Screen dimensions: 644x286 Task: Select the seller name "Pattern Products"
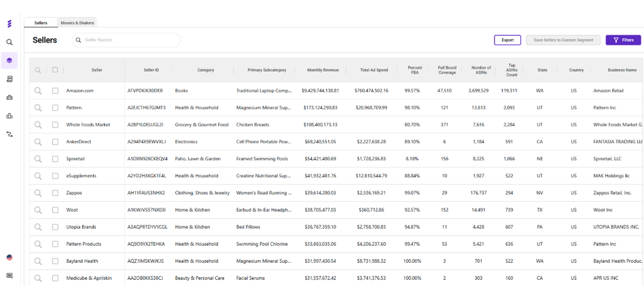(x=84, y=244)
